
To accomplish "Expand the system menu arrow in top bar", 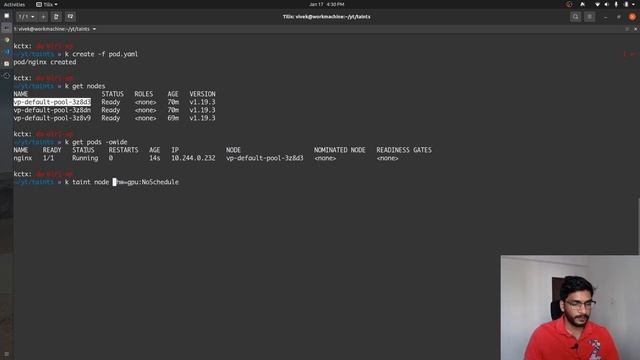I will click(x=634, y=4).
